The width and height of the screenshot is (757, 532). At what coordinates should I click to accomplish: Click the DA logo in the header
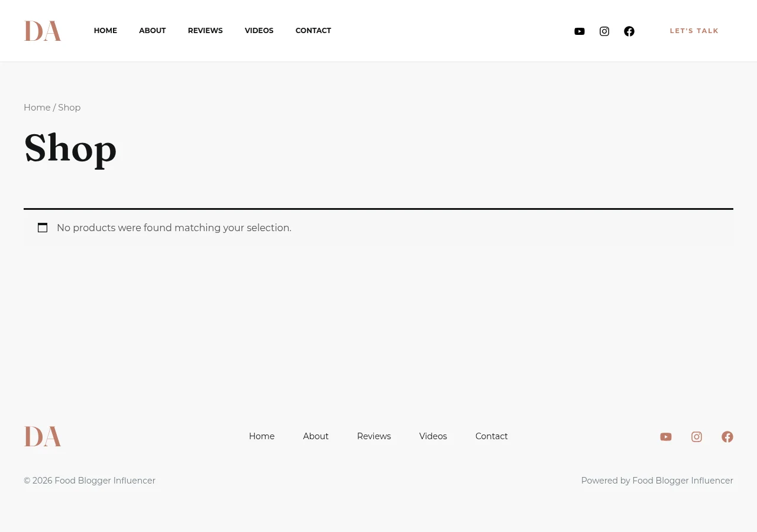tap(43, 31)
